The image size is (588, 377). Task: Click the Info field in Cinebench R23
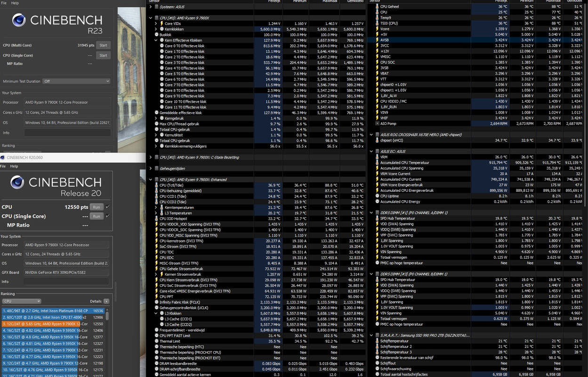[67, 133]
